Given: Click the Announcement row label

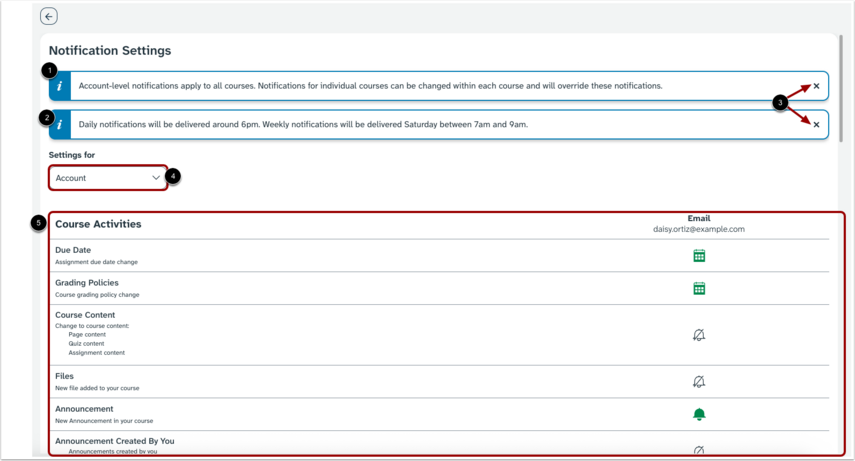Looking at the screenshot, I should click(84, 409).
